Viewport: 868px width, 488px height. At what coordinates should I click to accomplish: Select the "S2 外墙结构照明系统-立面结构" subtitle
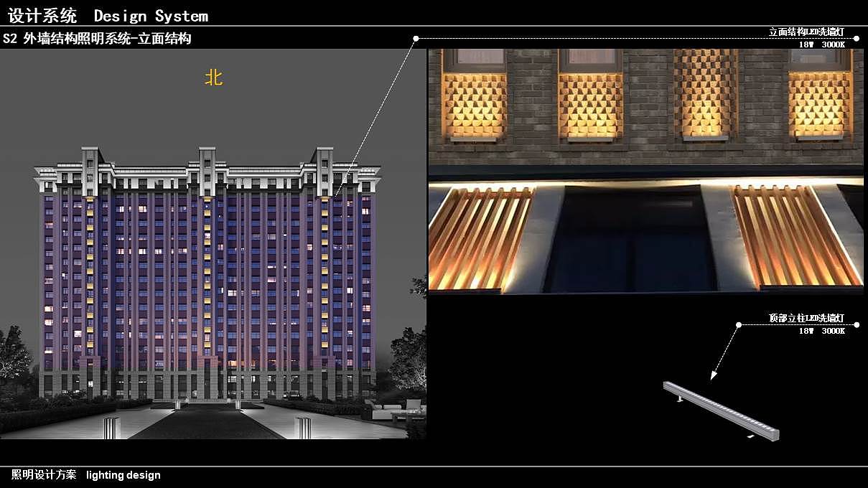(x=97, y=39)
